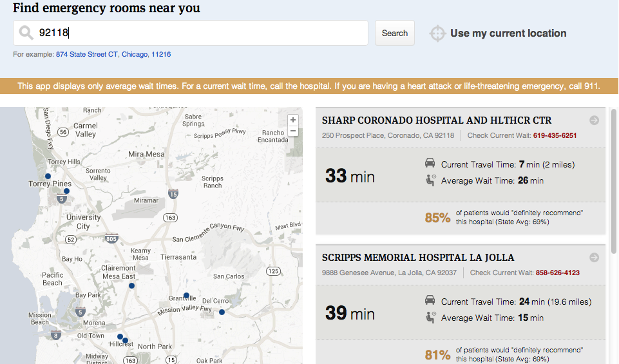This screenshot has height=364, width=619.
Task: Click wait icon beside 26 min wait
Action: click(x=431, y=180)
